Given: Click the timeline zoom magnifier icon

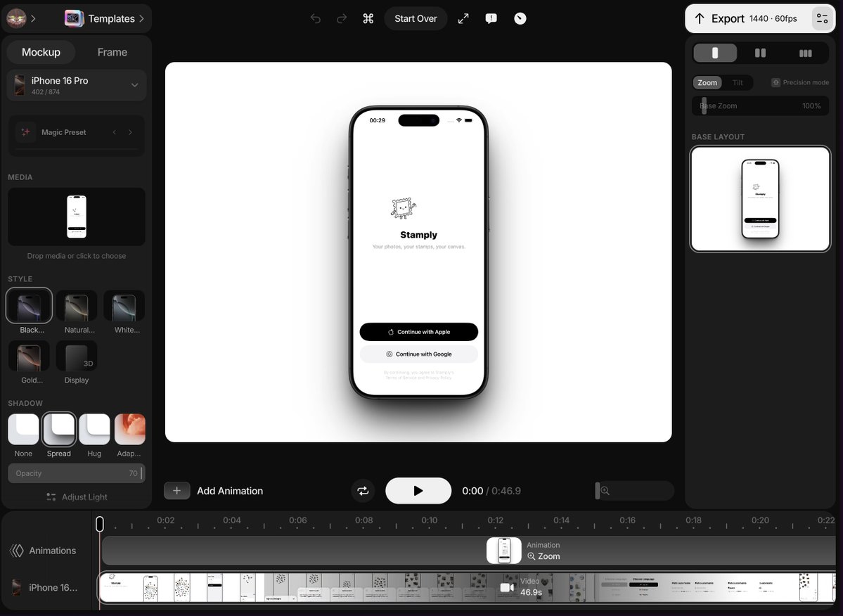Looking at the screenshot, I should [x=605, y=491].
